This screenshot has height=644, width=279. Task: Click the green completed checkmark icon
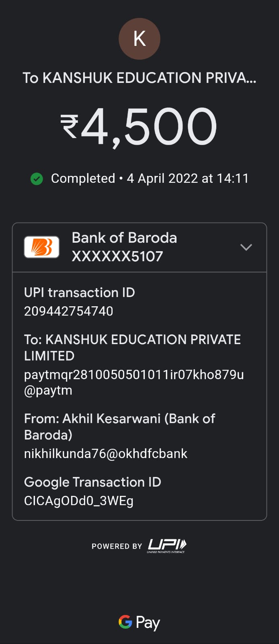coord(37,179)
